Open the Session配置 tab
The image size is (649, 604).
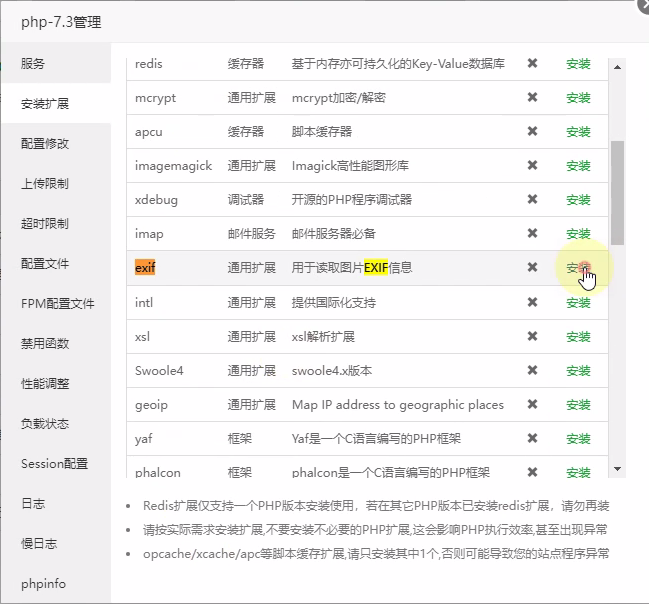56,463
